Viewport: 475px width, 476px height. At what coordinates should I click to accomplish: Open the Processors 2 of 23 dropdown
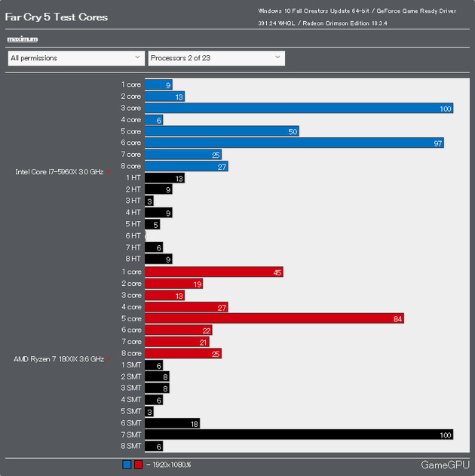click(216, 58)
